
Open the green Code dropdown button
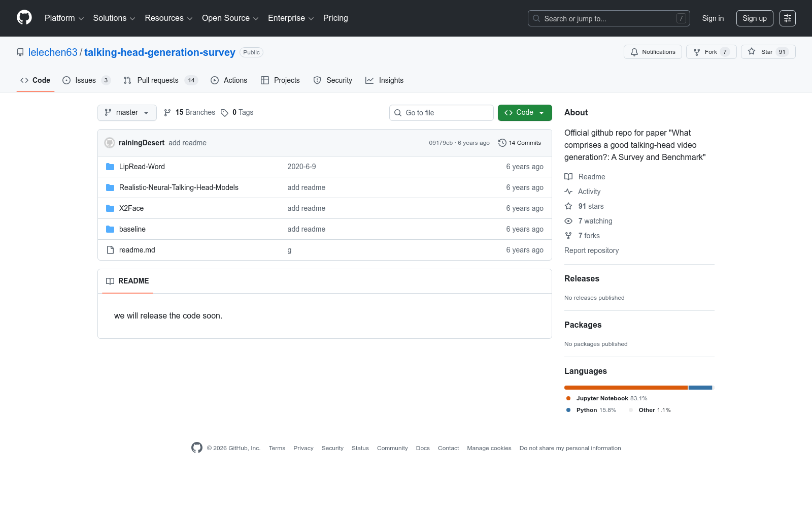525,113
